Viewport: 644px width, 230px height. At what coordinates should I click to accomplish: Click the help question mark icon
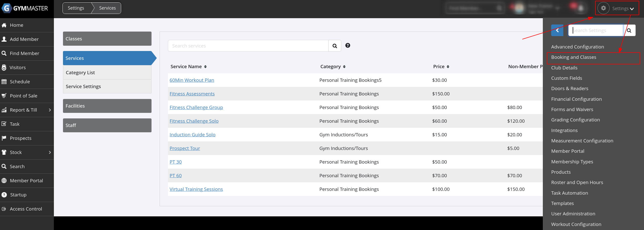click(x=348, y=45)
